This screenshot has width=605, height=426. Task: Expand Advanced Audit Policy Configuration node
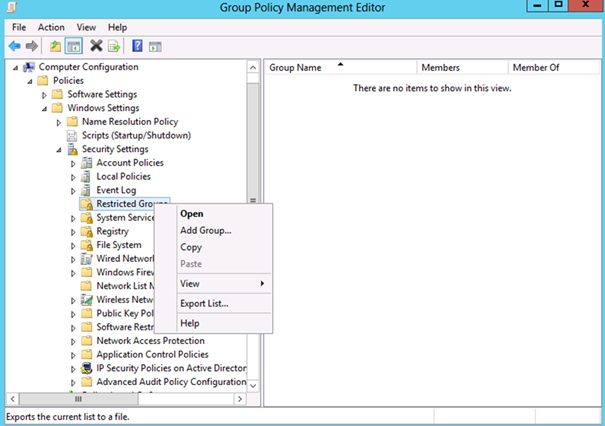pyautogui.click(x=73, y=382)
